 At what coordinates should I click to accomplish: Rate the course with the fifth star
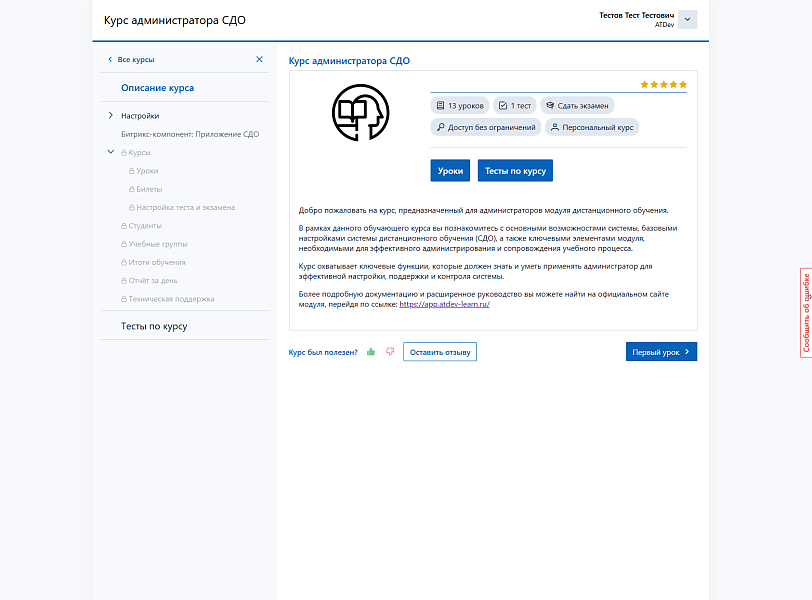click(x=682, y=85)
